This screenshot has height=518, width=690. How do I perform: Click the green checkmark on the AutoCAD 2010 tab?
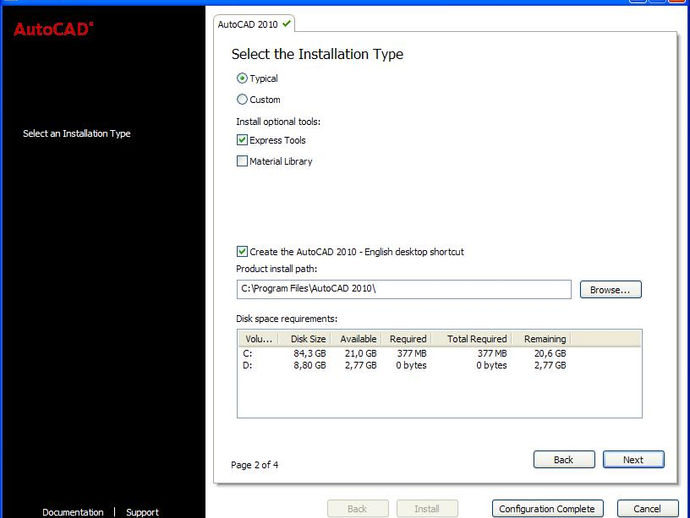287,23
